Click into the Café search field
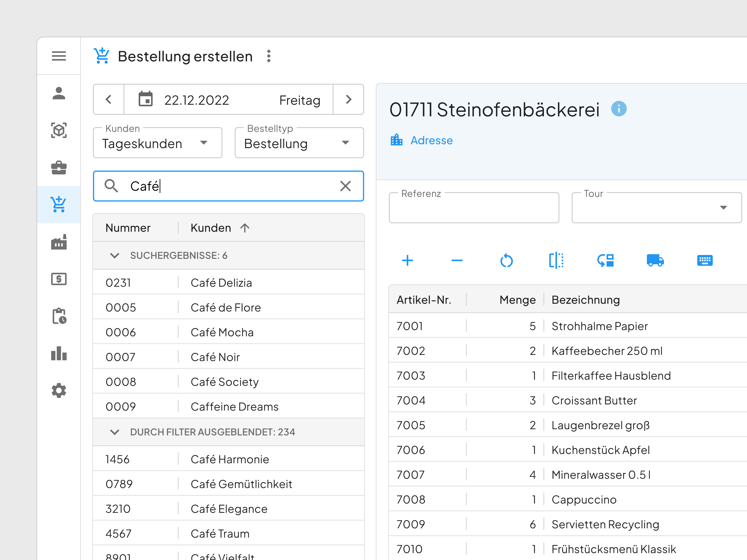Screen dimensions: 747x560 (229, 186)
